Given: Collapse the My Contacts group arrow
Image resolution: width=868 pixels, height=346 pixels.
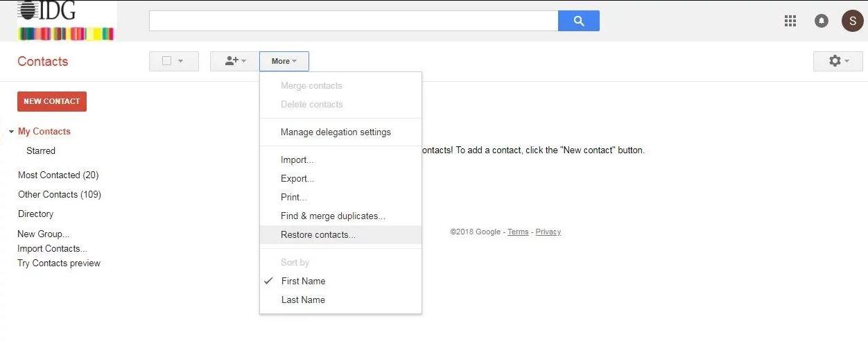Looking at the screenshot, I should (11, 132).
